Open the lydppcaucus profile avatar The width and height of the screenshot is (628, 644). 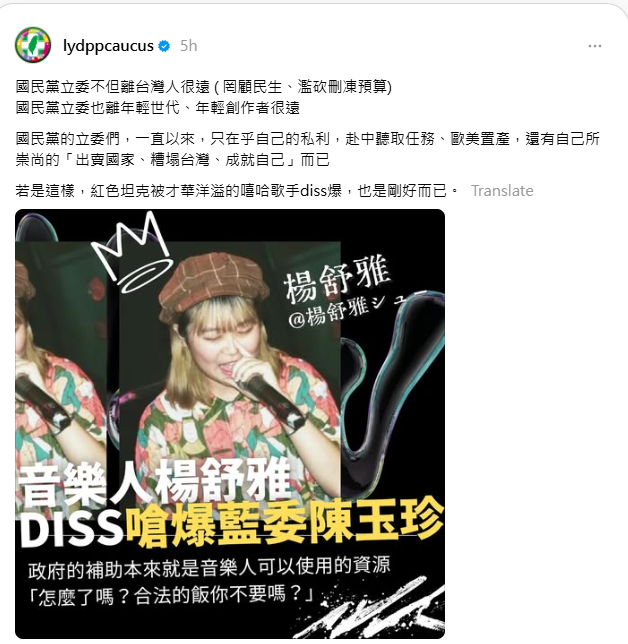(33, 45)
